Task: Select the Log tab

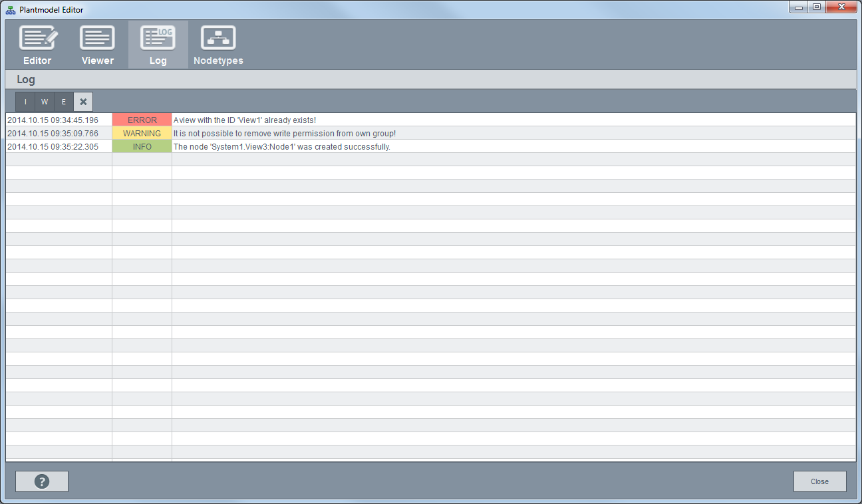Action: click(158, 45)
